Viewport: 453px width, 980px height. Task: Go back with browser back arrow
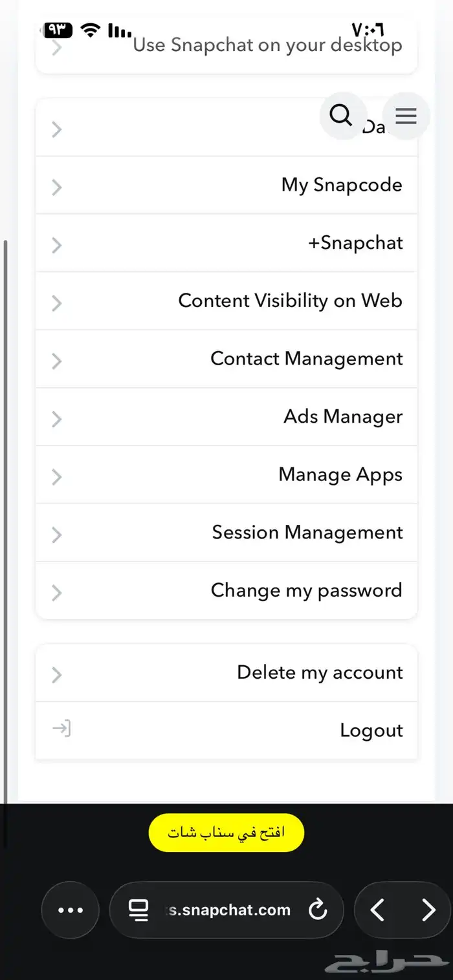377,910
